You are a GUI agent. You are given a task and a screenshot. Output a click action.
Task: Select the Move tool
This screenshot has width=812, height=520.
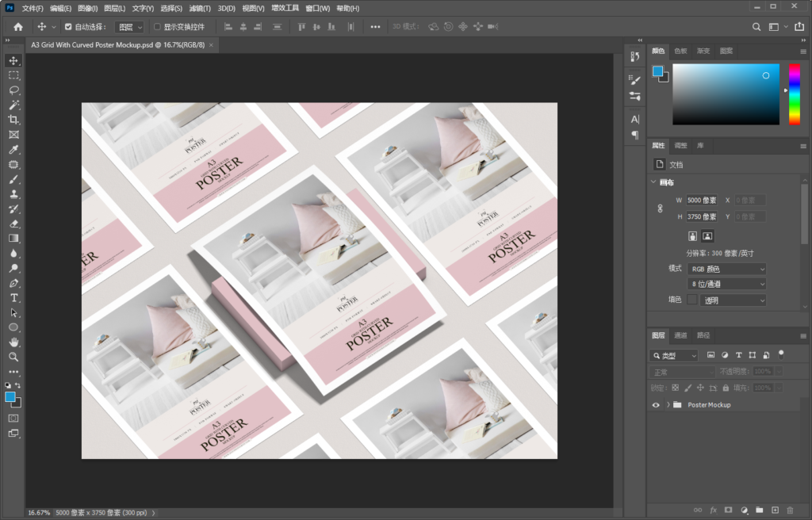13,60
